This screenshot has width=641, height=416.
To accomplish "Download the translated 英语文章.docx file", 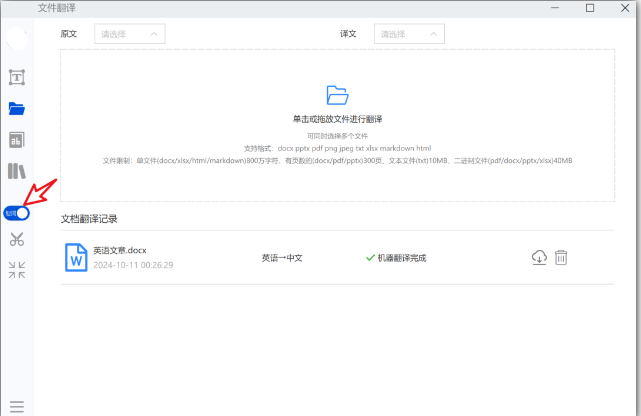I will coord(539,258).
